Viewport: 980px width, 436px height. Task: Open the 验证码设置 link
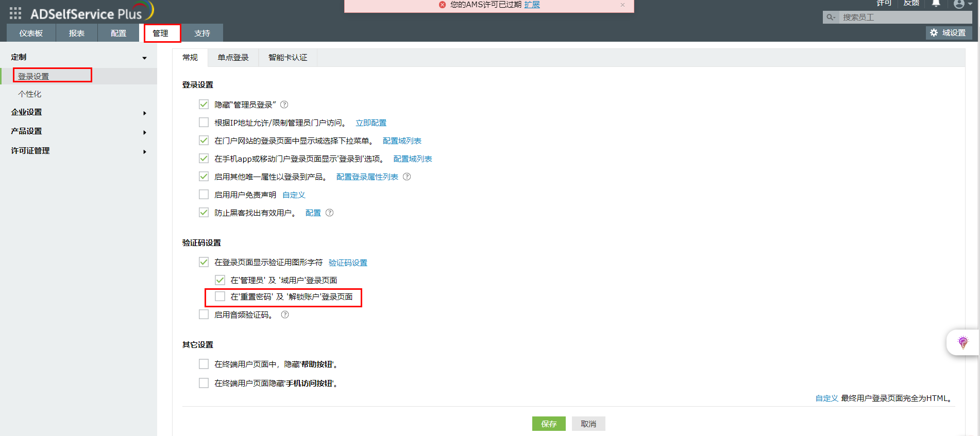[x=348, y=263]
